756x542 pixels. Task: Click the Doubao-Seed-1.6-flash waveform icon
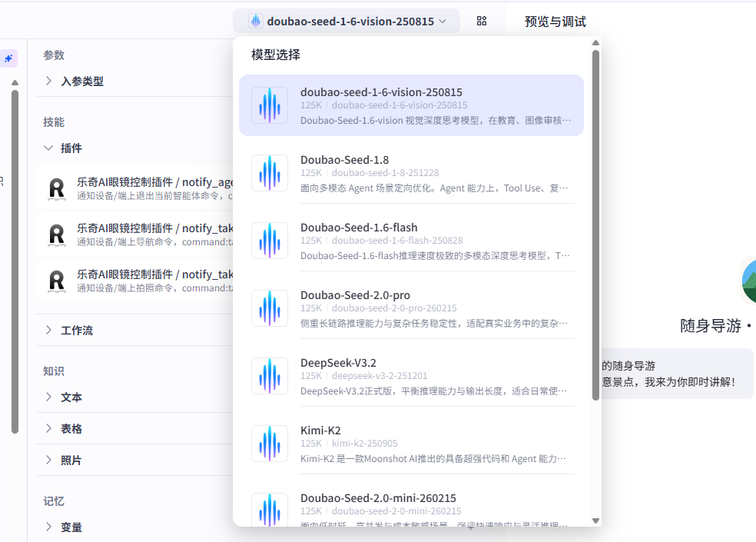click(270, 241)
